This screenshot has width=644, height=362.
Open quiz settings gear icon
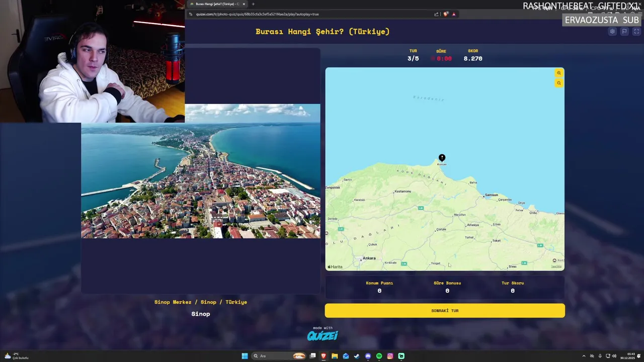click(612, 31)
